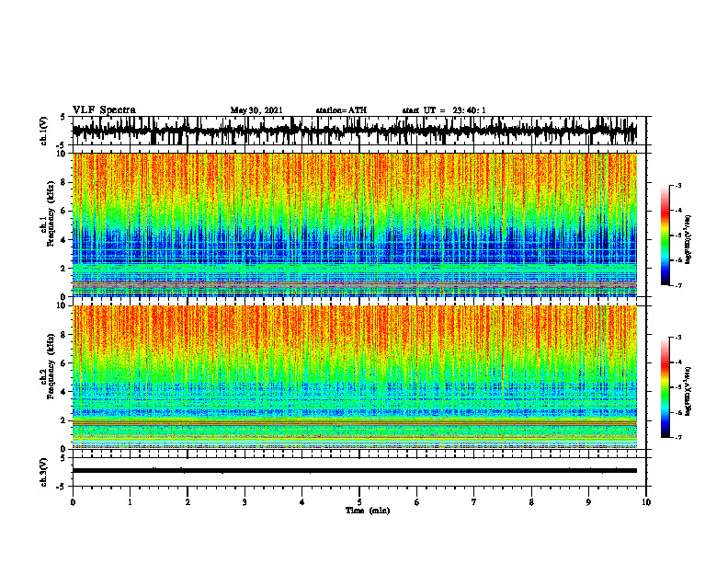Click ch.2 frequency tick label "8"
The width and height of the screenshot is (728, 563).
point(63,335)
